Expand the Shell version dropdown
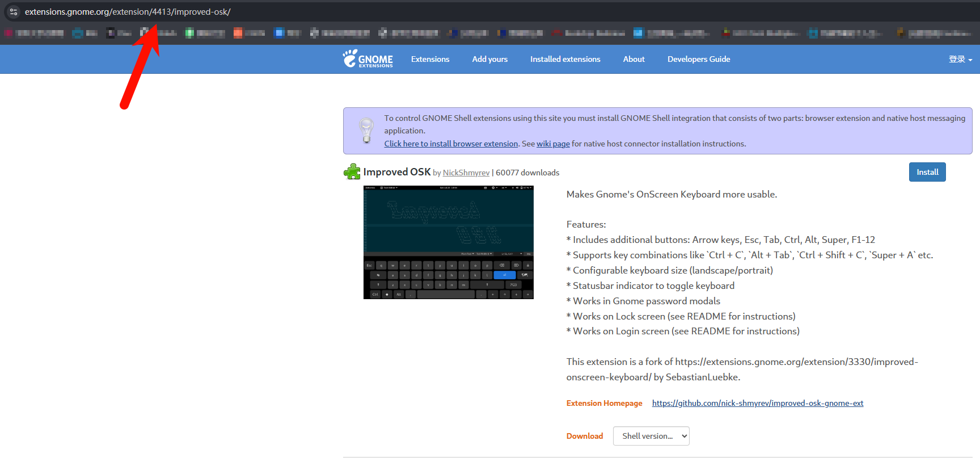Image resolution: width=980 pixels, height=470 pixels. [x=650, y=436]
